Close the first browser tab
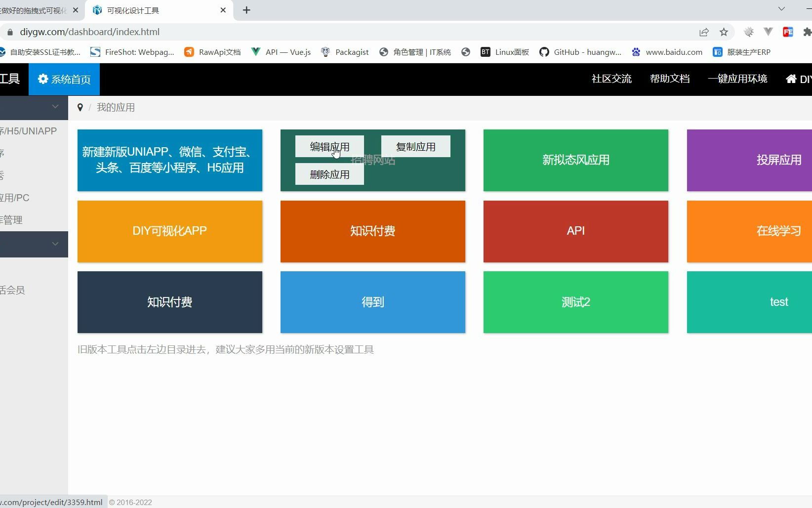The width and height of the screenshot is (812, 508). [76, 10]
